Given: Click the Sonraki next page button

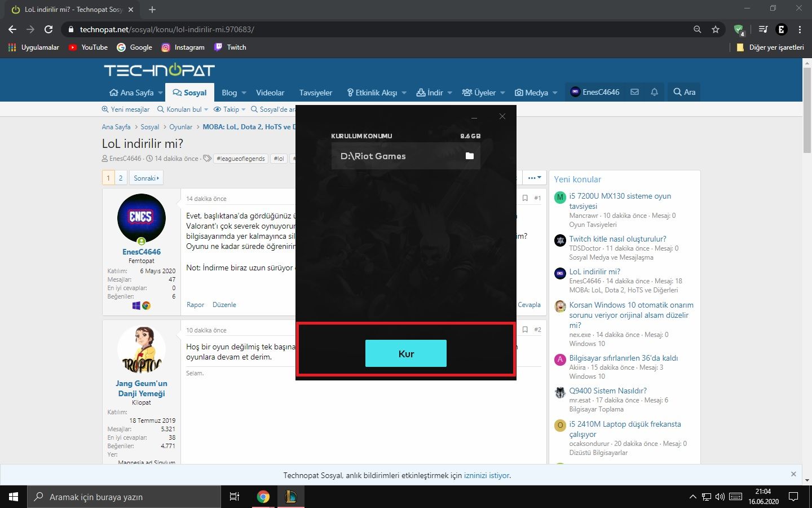Looking at the screenshot, I should coord(146,178).
